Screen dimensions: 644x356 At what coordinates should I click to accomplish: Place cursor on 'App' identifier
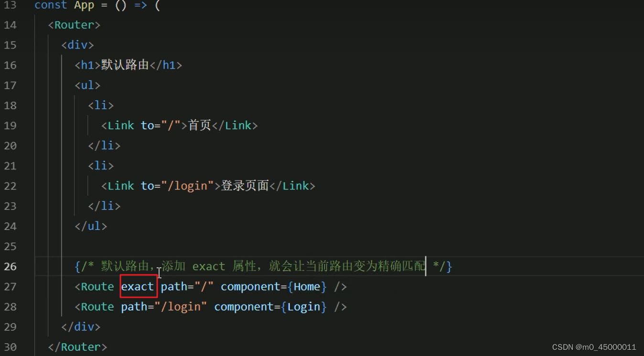(84, 6)
